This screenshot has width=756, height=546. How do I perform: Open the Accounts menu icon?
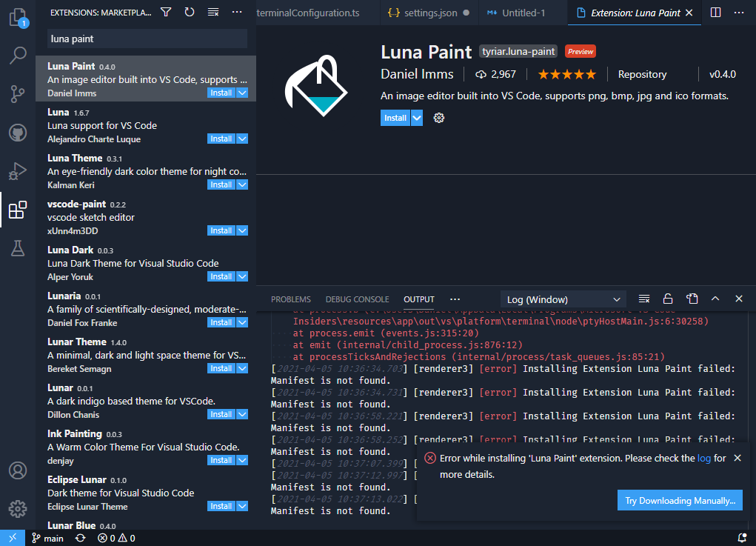click(x=18, y=470)
